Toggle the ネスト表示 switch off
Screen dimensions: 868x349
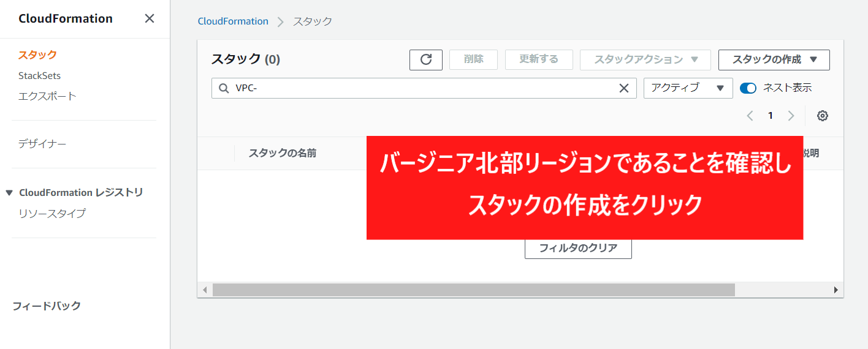748,88
